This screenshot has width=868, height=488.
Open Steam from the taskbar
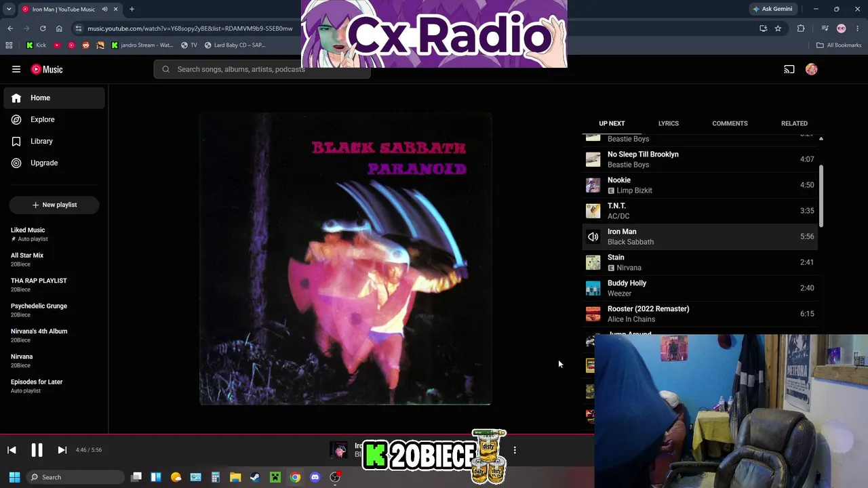point(255,477)
